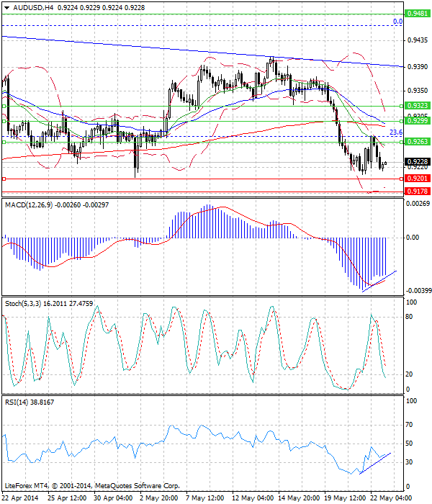Screen dimensions: 432x504
Task: Select the 0.9201 red price label
Action: (x=417, y=178)
